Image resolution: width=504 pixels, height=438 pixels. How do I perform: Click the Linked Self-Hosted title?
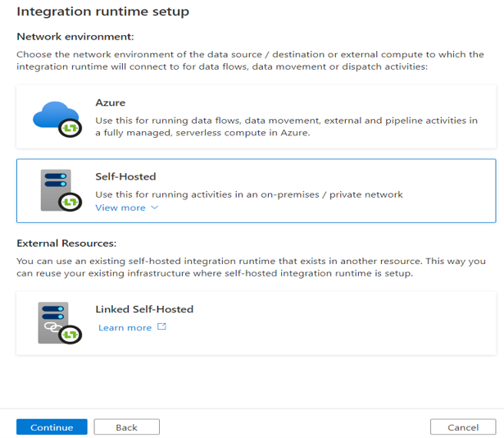click(144, 309)
